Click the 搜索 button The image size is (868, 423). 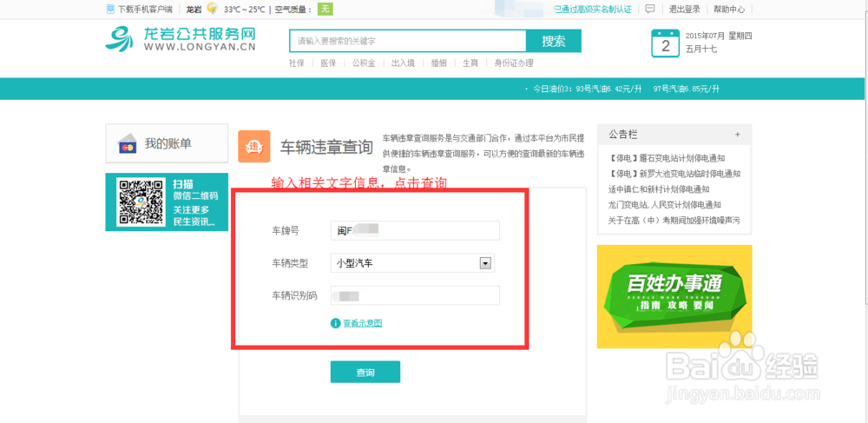tap(554, 41)
